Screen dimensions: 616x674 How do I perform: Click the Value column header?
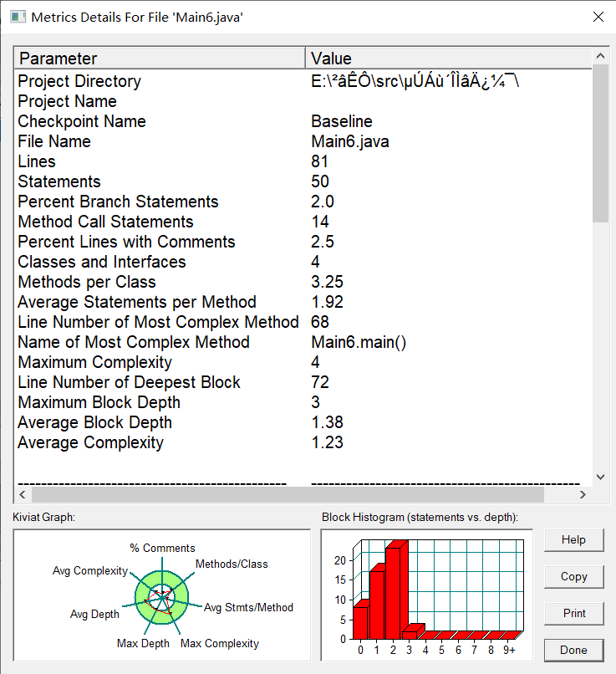coord(449,58)
